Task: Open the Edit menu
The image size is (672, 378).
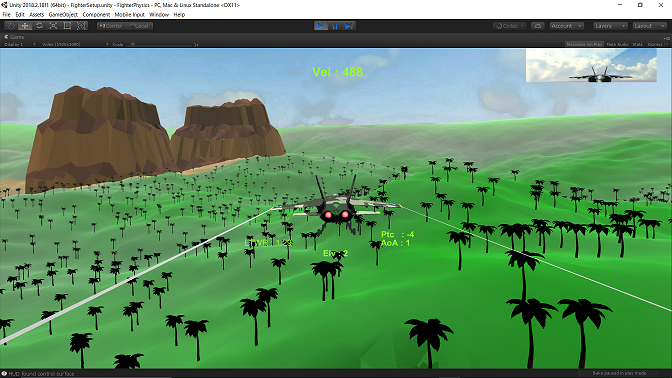Action: (20, 15)
